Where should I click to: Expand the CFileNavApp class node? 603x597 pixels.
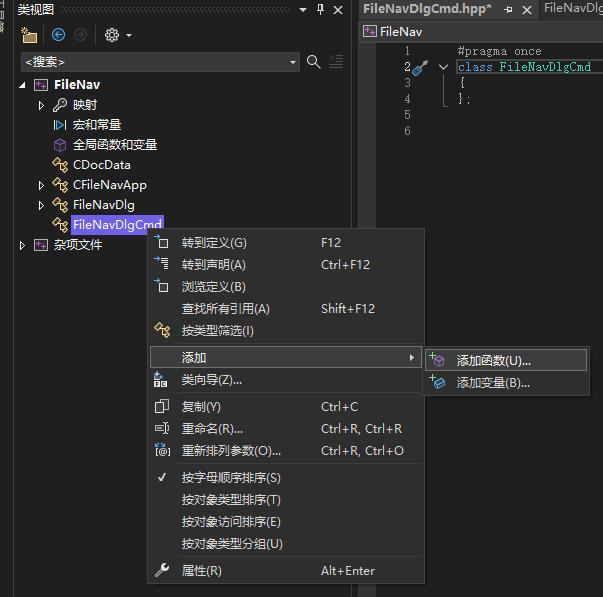pos(41,185)
